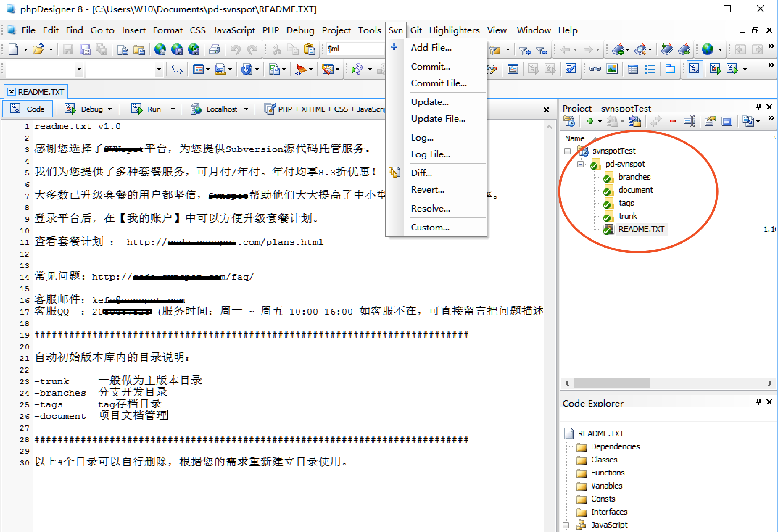778x532 pixels.
Task: Click the $ml search input field
Action: point(354,49)
